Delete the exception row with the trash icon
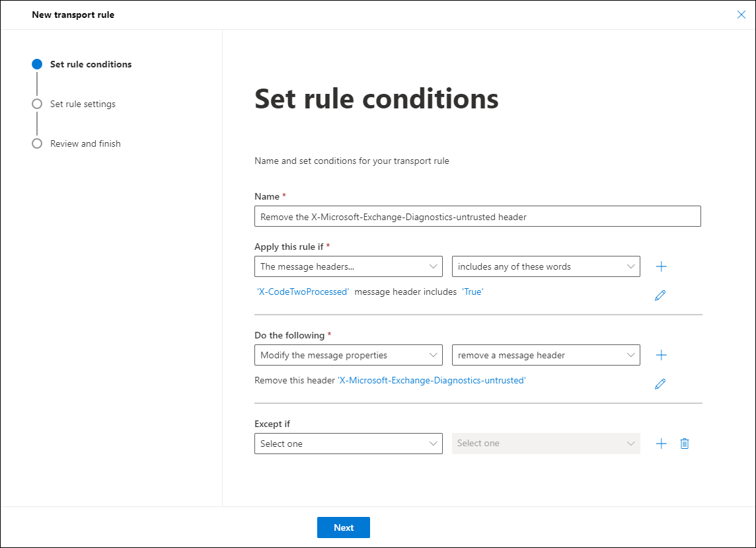The width and height of the screenshot is (756, 548). pos(685,443)
